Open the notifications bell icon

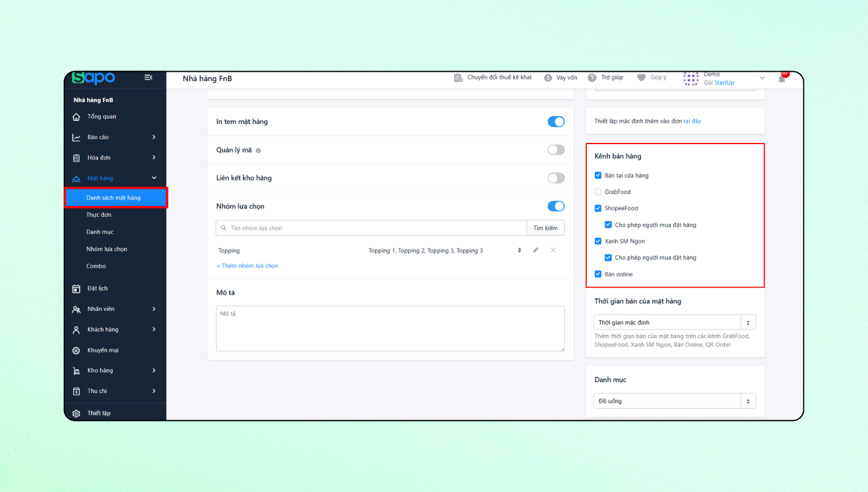coord(782,79)
